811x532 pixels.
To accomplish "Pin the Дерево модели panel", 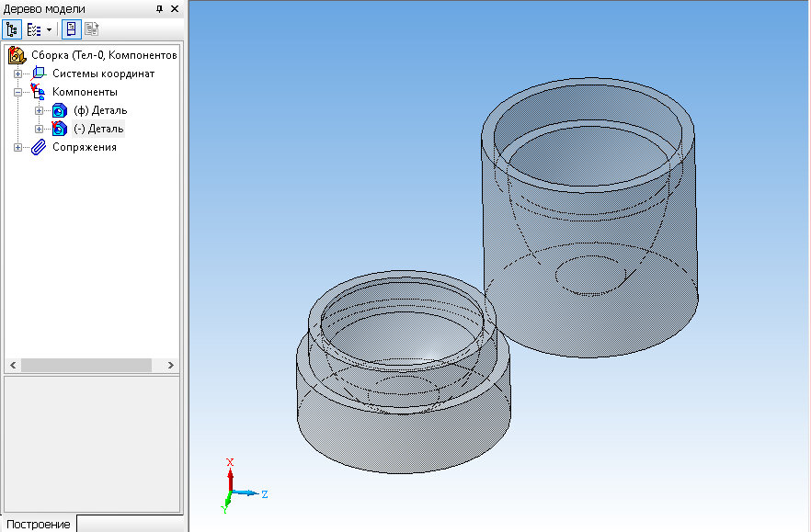I will 159,9.
